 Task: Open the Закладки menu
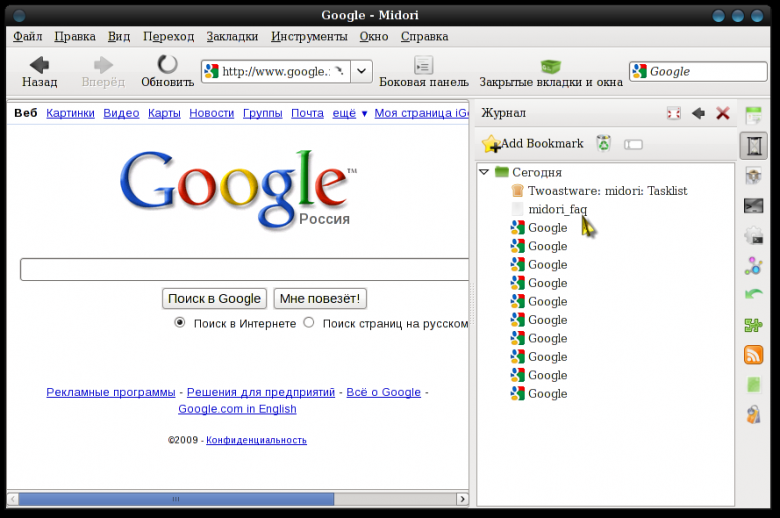[232, 36]
